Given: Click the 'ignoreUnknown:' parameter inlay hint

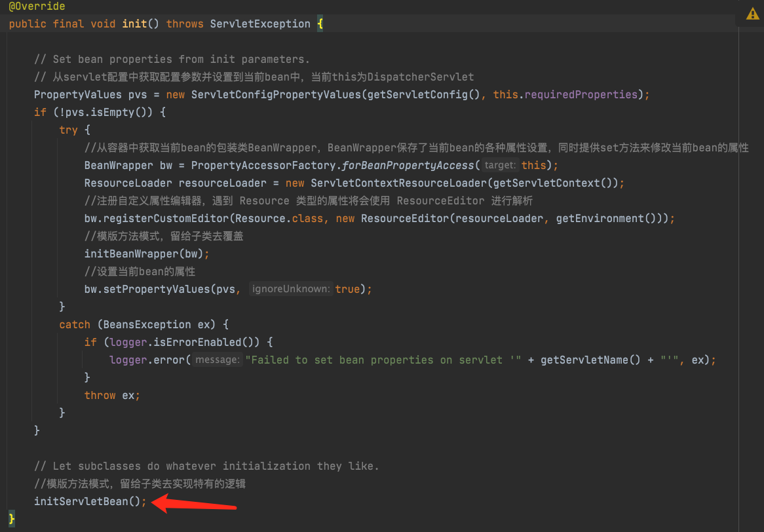Looking at the screenshot, I should click(x=291, y=289).
